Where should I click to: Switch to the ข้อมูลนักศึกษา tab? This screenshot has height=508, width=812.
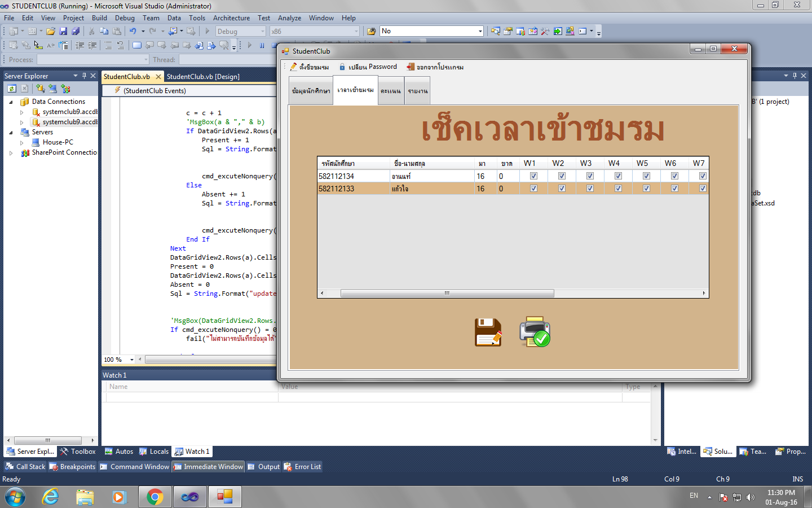pyautogui.click(x=311, y=91)
